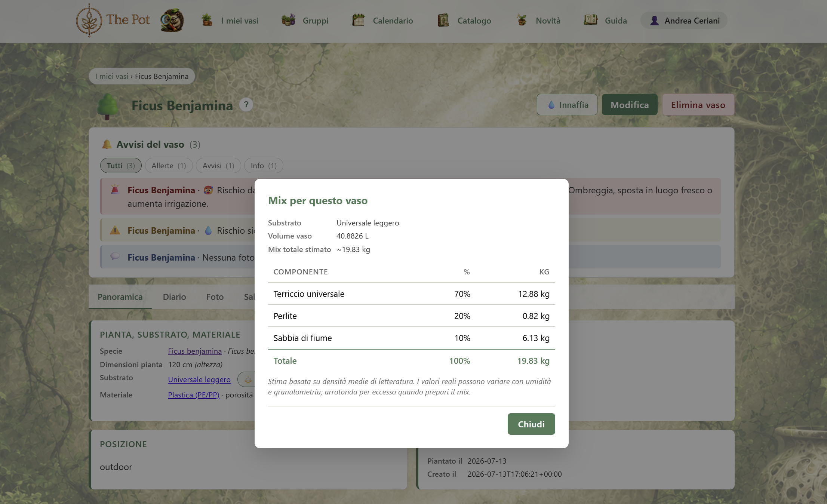Click the yellow warning triangle icon
827x504 pixels.
coord(115,230)
